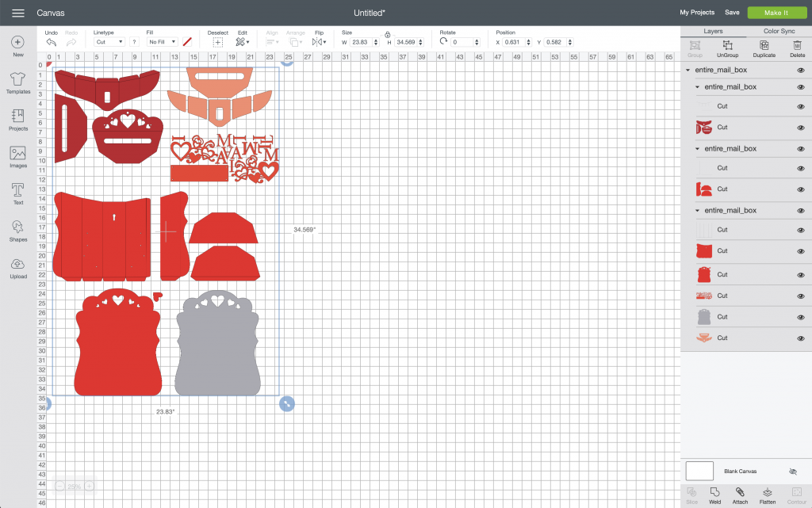The width and height of the screenshot is (812, 508).
Task: Open the Fill dropdown
Action: (161, 41)
